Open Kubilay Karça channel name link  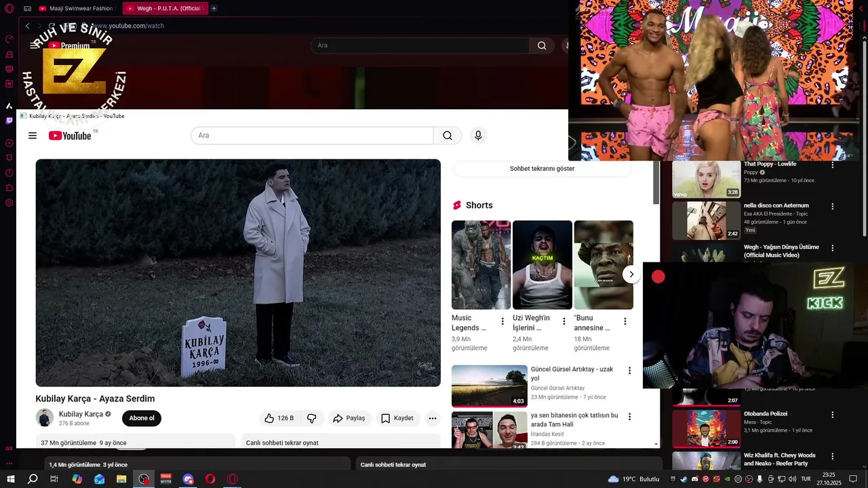coord(81,414)
